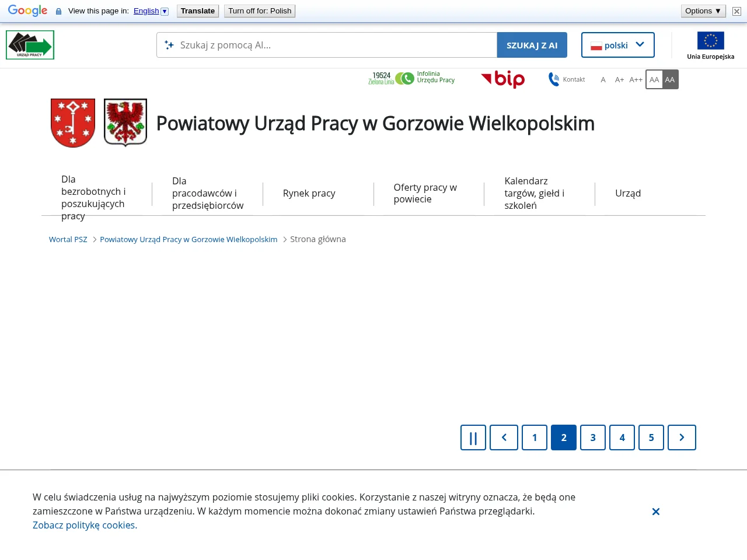Open the Urząd menu
Viewport: 747px width, 560px height.
pyautogui.click(x=628, y=193)
